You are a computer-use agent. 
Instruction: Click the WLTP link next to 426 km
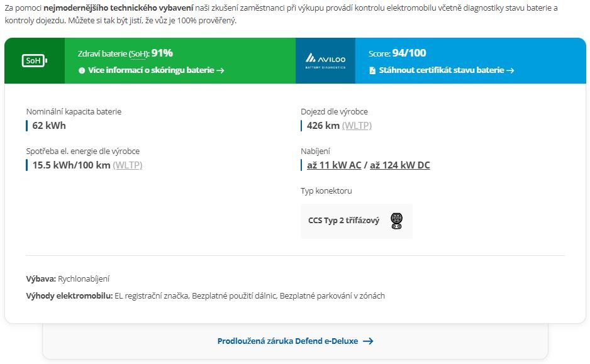[357, 126]
